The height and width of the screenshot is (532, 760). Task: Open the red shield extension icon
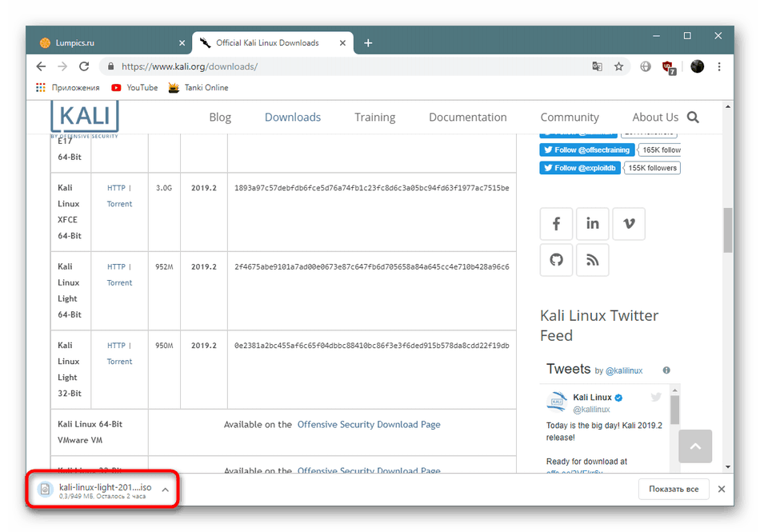[669, 67]
